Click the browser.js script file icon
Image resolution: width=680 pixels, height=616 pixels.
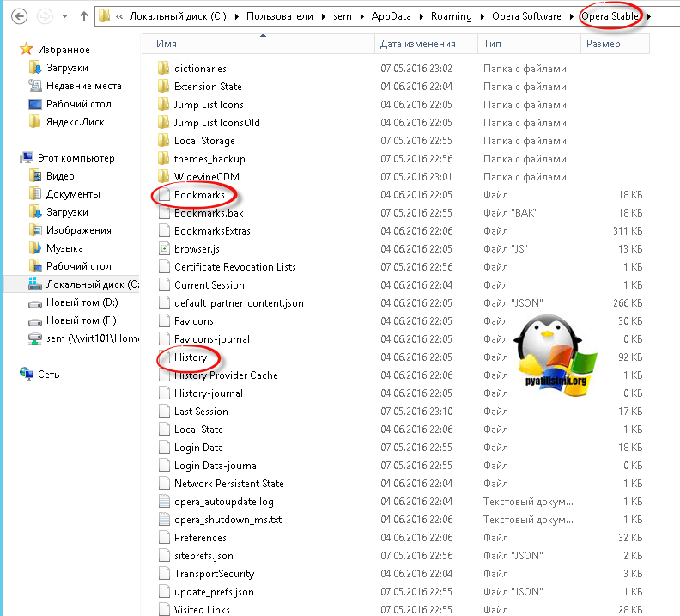click(164, 249)
